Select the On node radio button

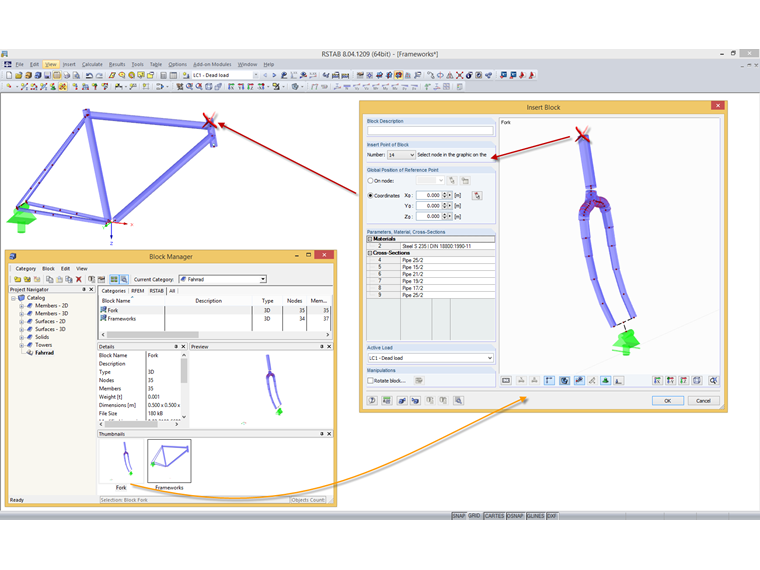click(370, 181)
